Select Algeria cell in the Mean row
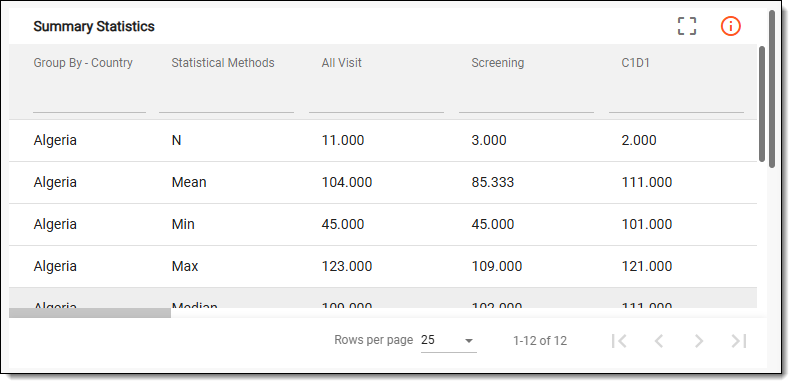 (x=55, y=182)
